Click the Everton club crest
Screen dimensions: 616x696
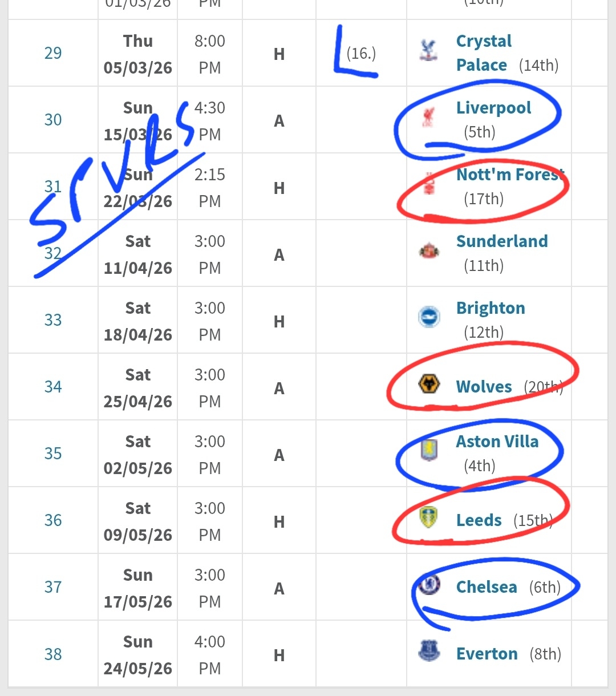[x=428, y=651]
